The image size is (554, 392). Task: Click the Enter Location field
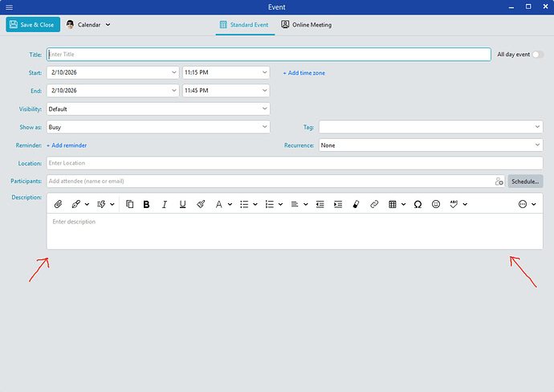295,163
